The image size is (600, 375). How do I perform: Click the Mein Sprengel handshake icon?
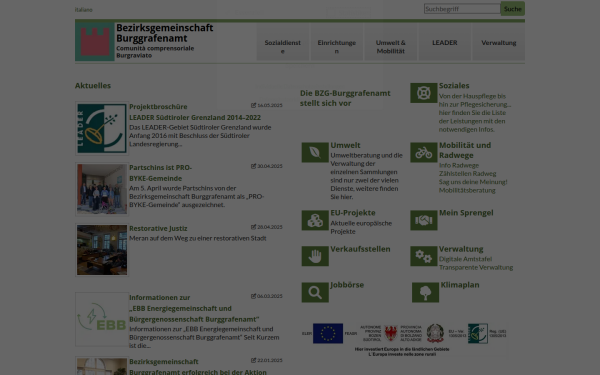[424, 220]
